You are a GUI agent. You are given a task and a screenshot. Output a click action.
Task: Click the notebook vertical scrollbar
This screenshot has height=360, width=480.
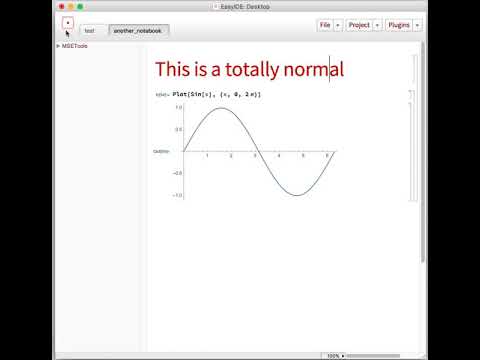click(x=423, y=152)
